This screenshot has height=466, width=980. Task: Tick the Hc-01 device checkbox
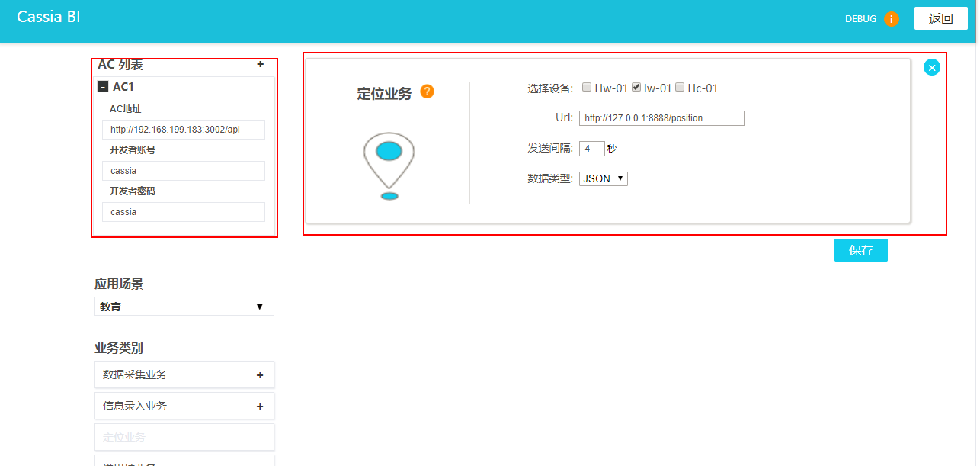(x=680, y=88)
